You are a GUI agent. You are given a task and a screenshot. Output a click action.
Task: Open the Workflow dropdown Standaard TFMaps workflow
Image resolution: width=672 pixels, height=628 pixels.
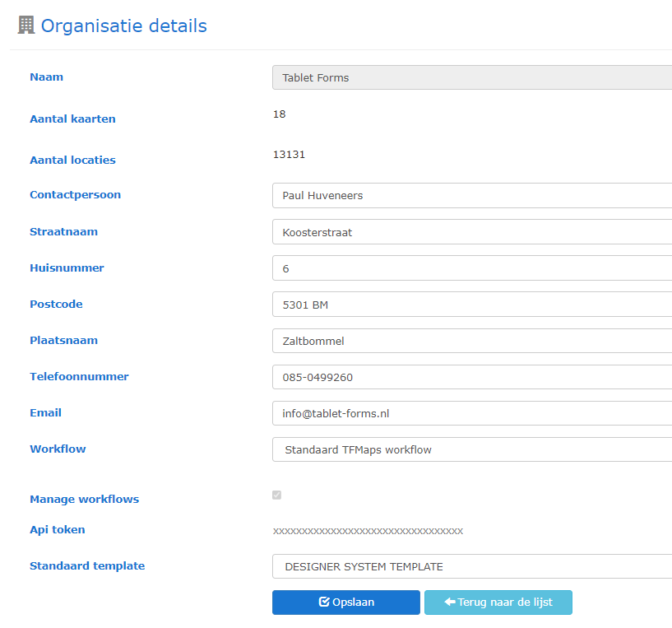tap(472, 449)
